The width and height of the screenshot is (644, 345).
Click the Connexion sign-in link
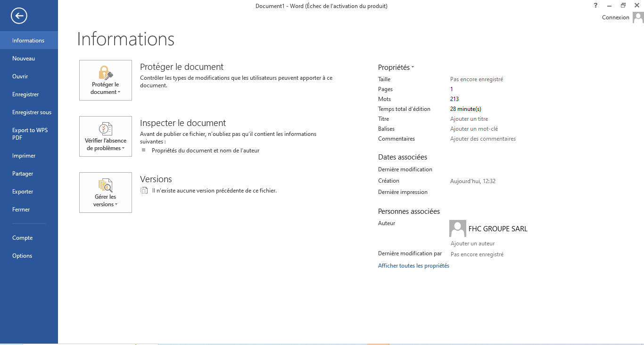coord(616,17)
